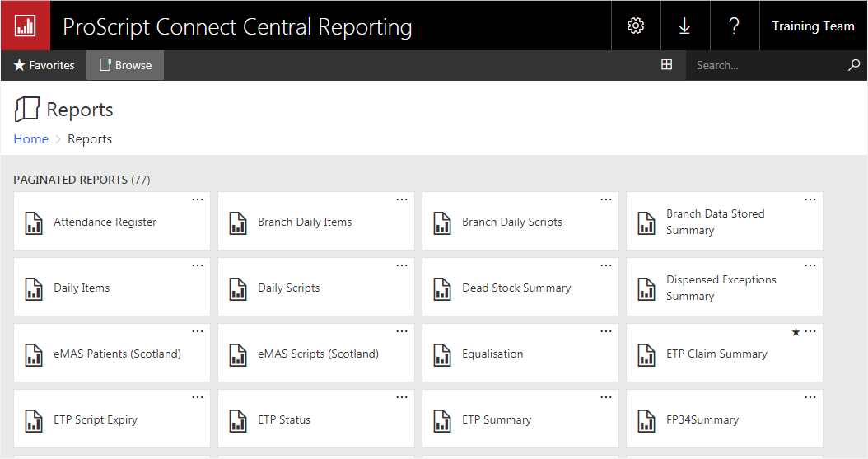This screenshot has height=459, width=868.
Task: Open more options for eMAS Patients (Scotland)
Action: coord(198,331)
